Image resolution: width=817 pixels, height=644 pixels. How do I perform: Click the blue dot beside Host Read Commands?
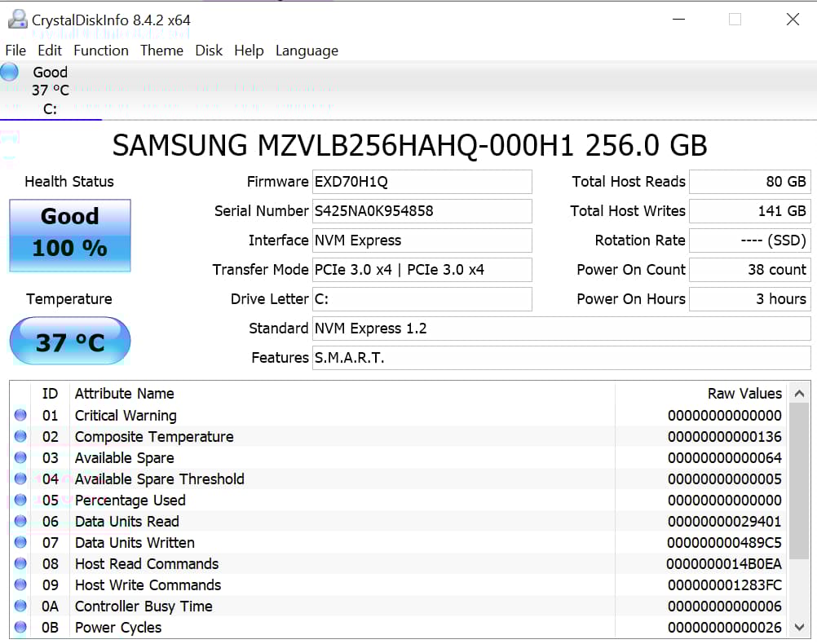(x=20, y=563)
